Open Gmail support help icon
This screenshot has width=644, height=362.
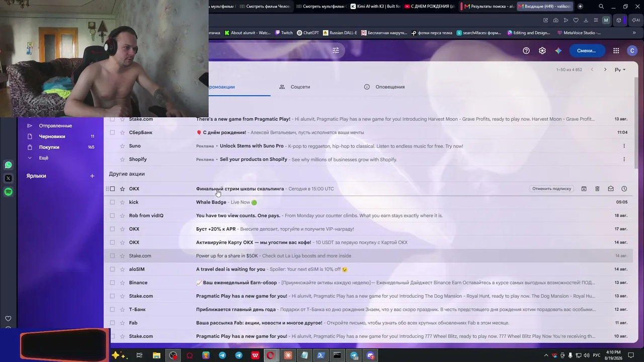pyautogui.click(x=526, y=50)
